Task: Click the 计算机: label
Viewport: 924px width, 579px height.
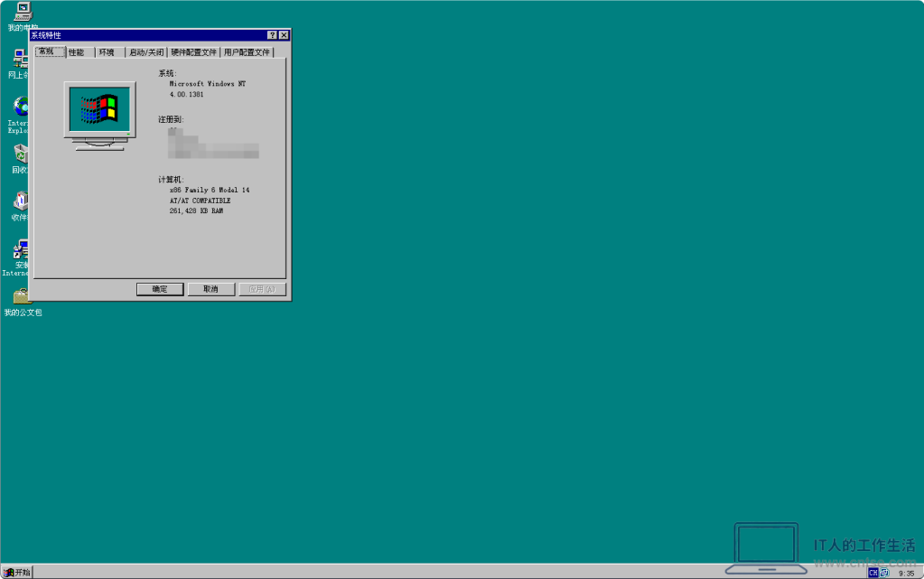Action: pyautogui.click(x=171, y=179)
